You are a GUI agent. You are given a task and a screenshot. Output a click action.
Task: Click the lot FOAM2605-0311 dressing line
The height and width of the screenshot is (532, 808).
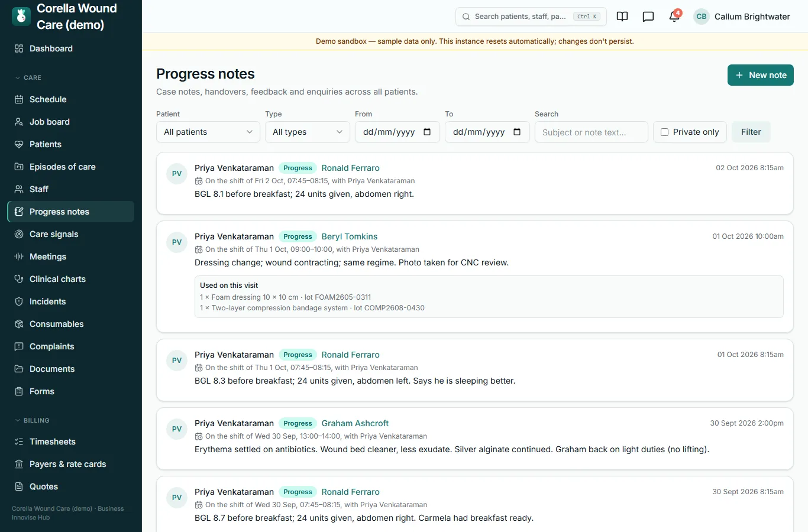tap(286, 297)
